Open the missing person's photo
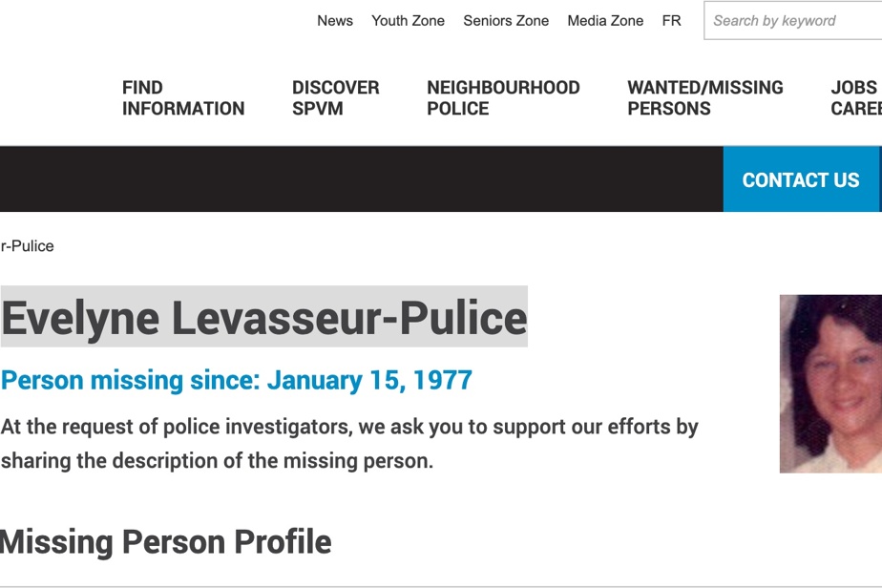Screen dimensions: 882x588 [x=830, y=383]
